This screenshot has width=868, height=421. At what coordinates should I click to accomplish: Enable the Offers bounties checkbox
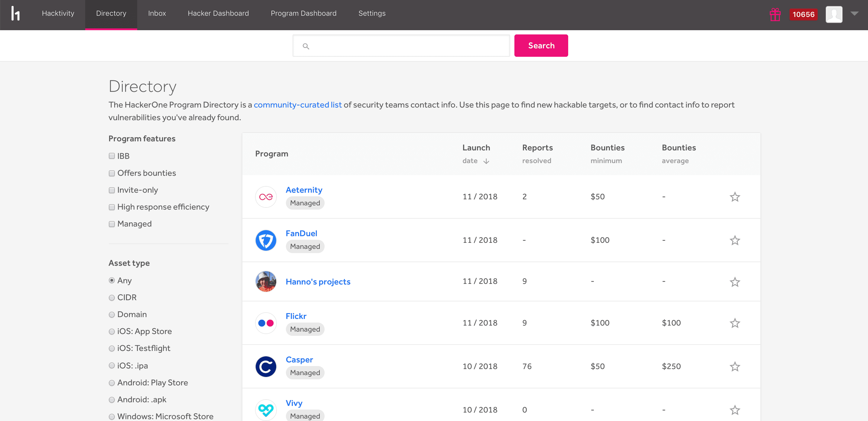[112, 173]
